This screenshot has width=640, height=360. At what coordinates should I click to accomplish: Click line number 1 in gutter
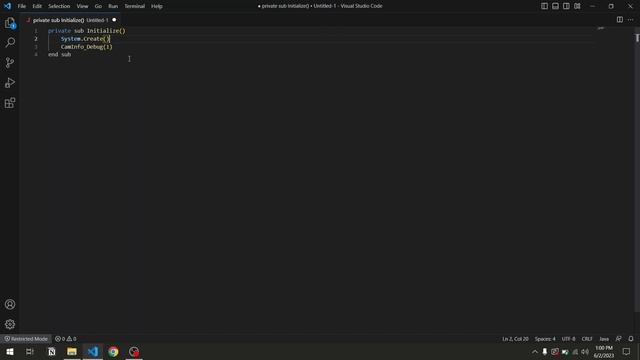pos(36,31)
